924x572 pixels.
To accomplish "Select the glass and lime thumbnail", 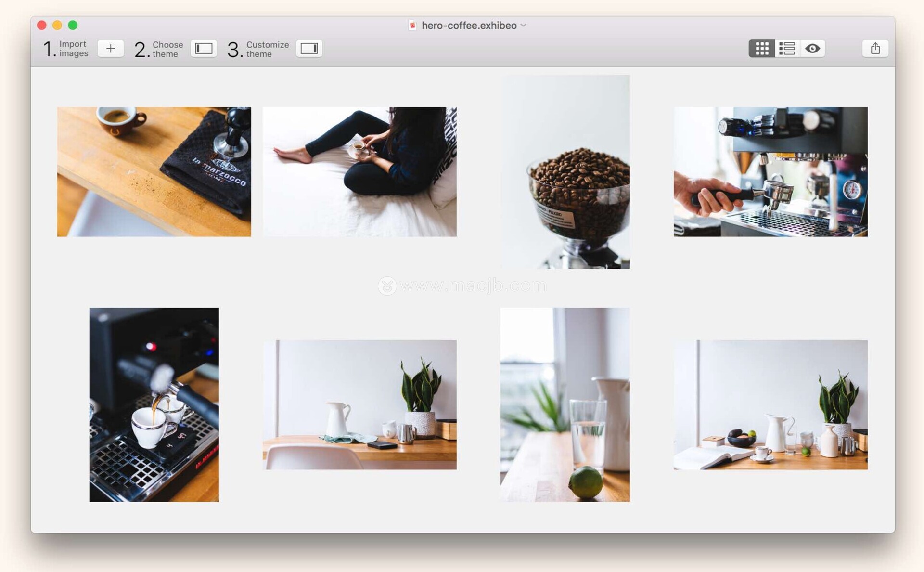I will pos(565,404).
